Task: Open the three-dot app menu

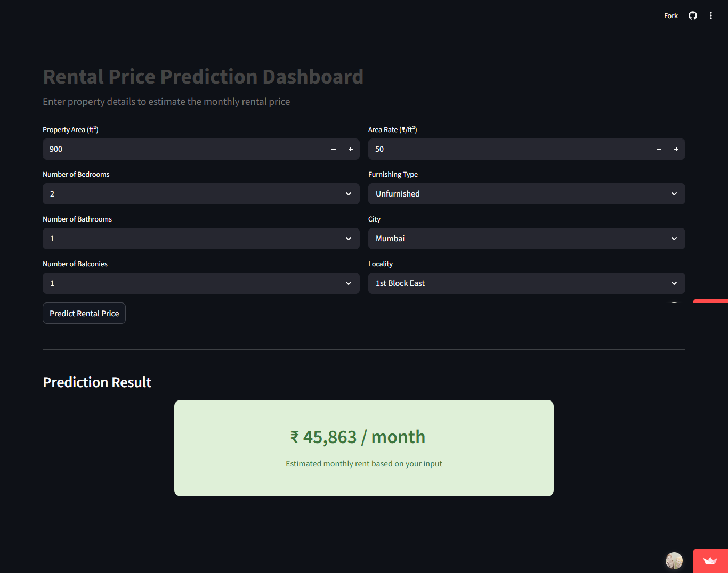Action: coord(711,15)
